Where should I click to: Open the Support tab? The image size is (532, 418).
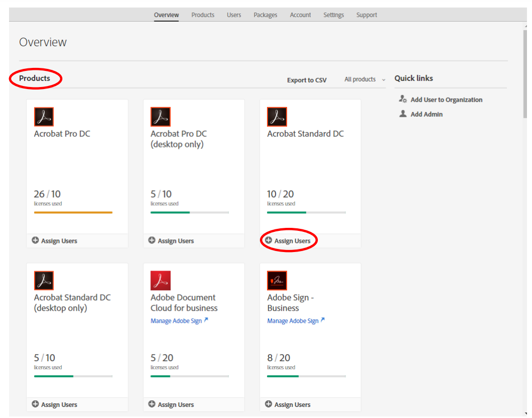point(367,15)
